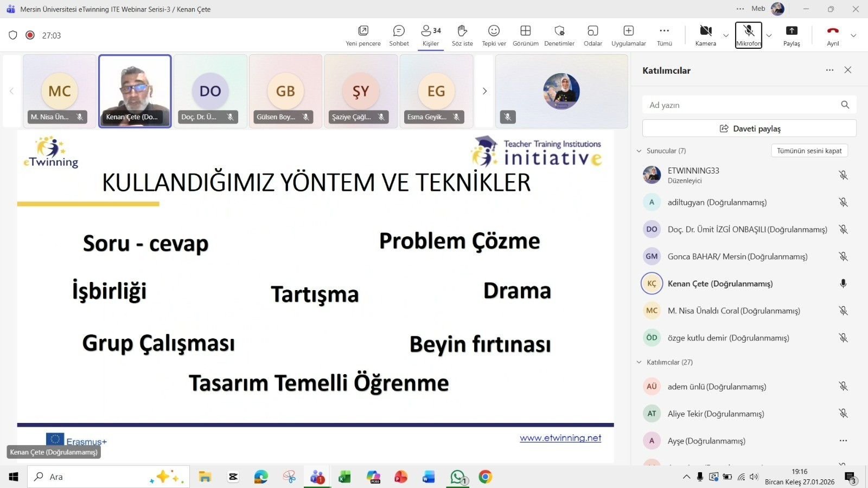
Task: Click Söz iste raise hand icon
Action: (462, 35)
